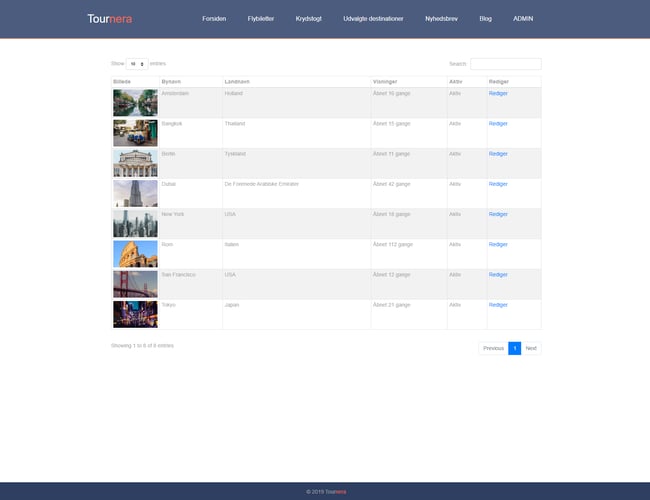Expand the entries-per-page dropdown
The height and width of the screenshot is (500, 650).
tap(137, 63)
